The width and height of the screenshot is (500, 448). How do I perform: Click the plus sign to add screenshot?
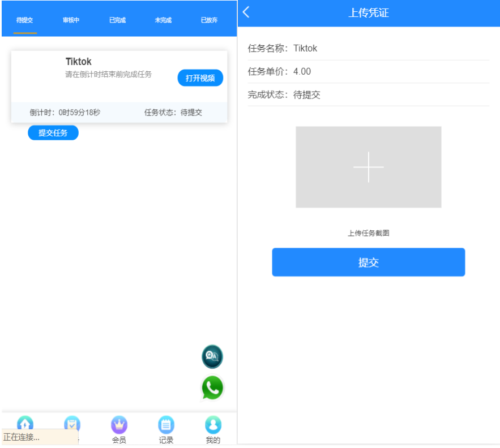point(368,167)
